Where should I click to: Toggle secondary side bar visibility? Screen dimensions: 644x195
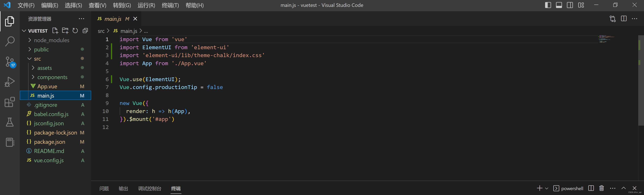pyautogui.click(x=570, y=5)
